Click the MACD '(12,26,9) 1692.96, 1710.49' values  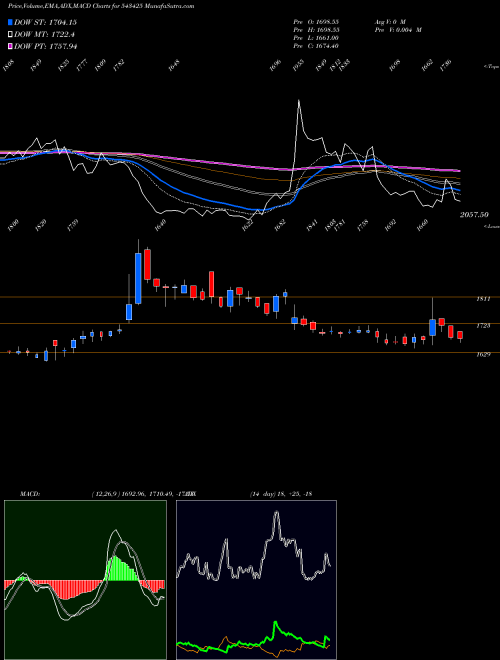coord(132,494)
